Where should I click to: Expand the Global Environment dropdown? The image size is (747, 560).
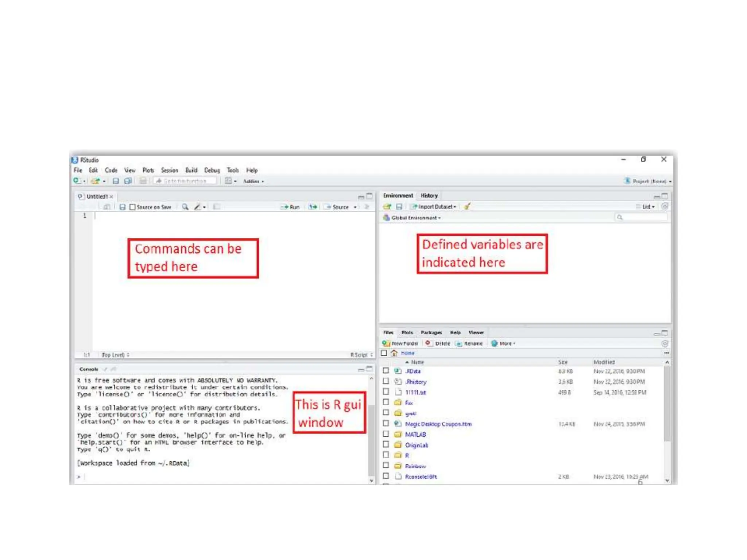click(415, 218)
